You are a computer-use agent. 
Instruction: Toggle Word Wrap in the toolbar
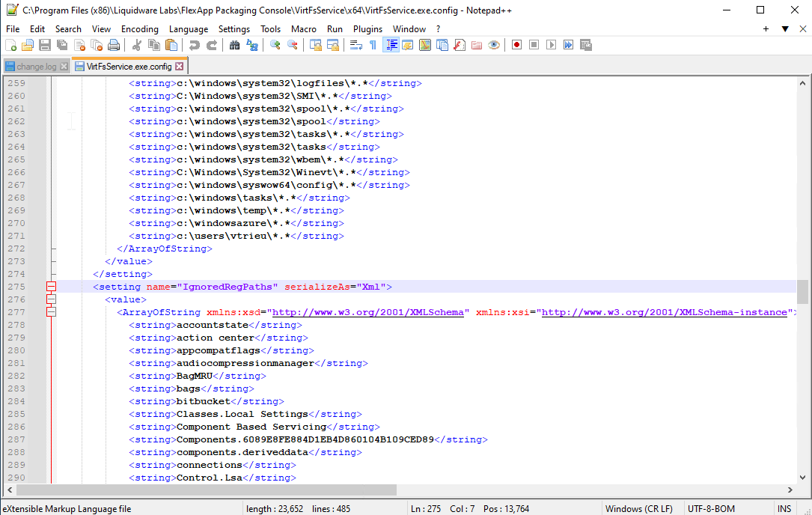pos(355,45)
